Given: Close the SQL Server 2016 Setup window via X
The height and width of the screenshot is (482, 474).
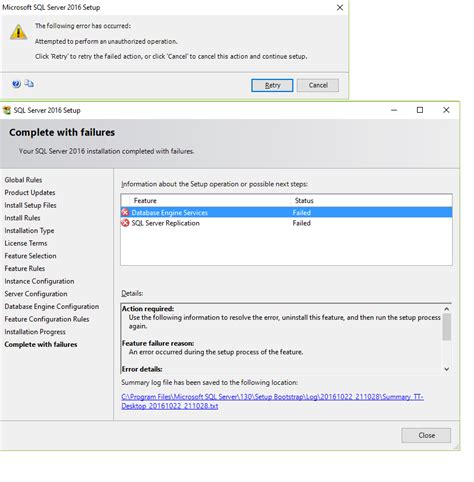Looking at the screenshot, I should [446, 110].
